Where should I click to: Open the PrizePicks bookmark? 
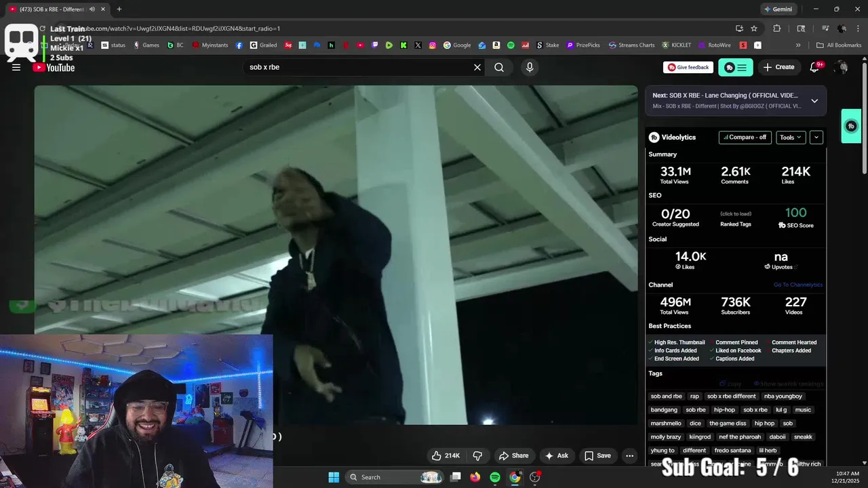[583, 45]
